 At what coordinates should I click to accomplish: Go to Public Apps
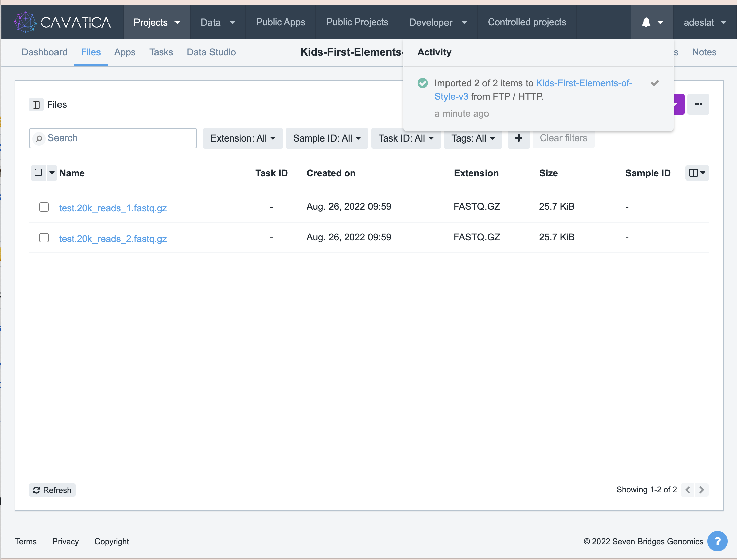(281, 22)
